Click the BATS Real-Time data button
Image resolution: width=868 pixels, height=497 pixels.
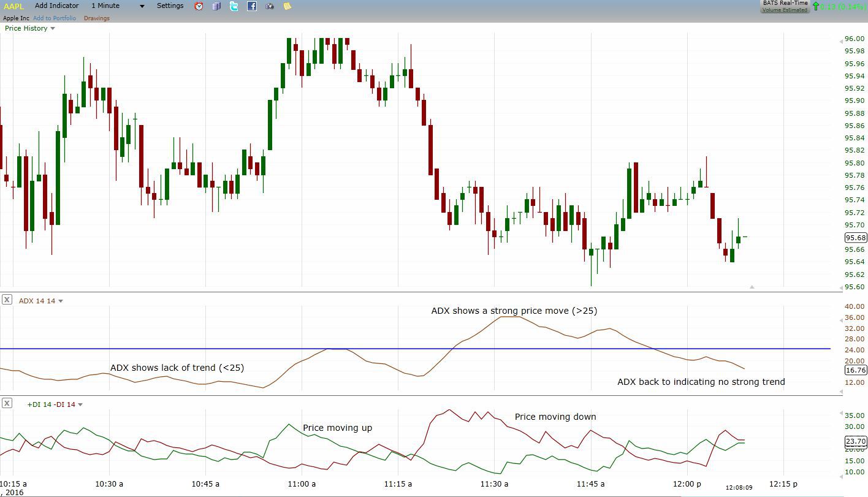785,3
